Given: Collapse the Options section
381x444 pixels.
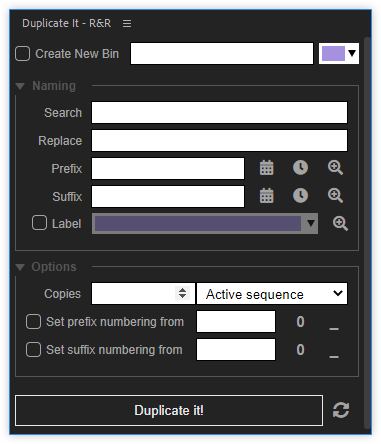Looking at the screenshot, I should [x=20, y=267].
